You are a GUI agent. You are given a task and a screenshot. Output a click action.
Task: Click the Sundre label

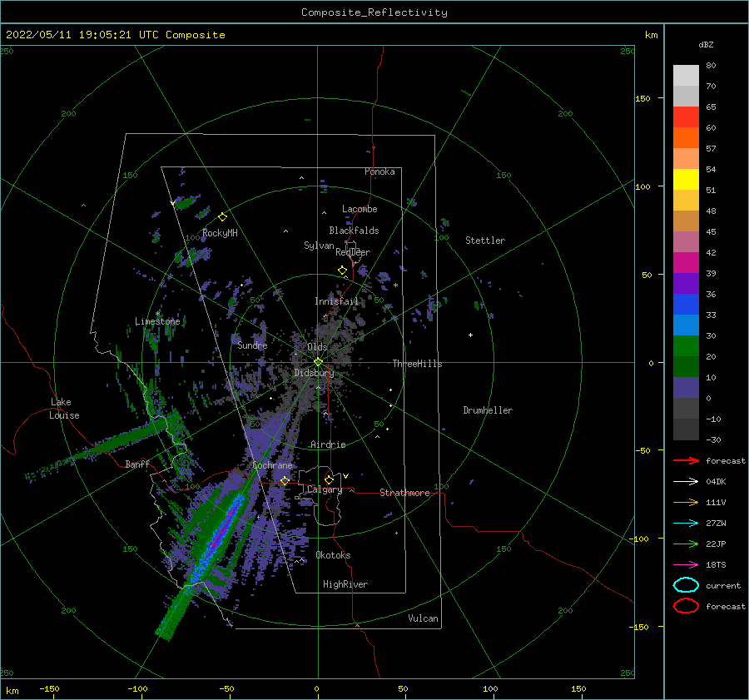coord(252,345)
